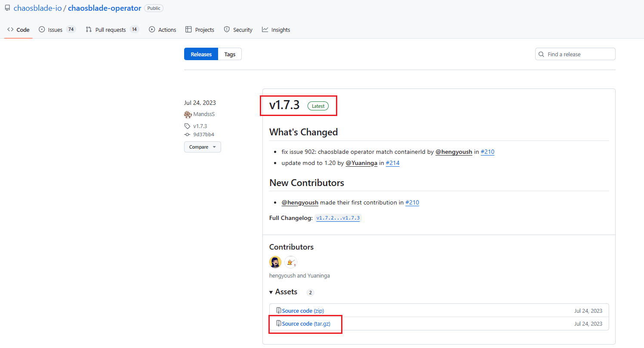
Task: Click the hengyoush and Yuaninga names text
Action: (x=299, y=275)
